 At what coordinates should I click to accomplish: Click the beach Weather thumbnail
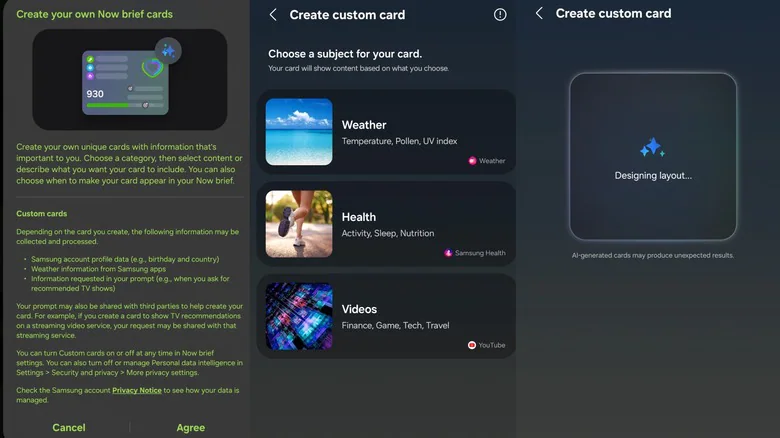[x=299, y=132]
